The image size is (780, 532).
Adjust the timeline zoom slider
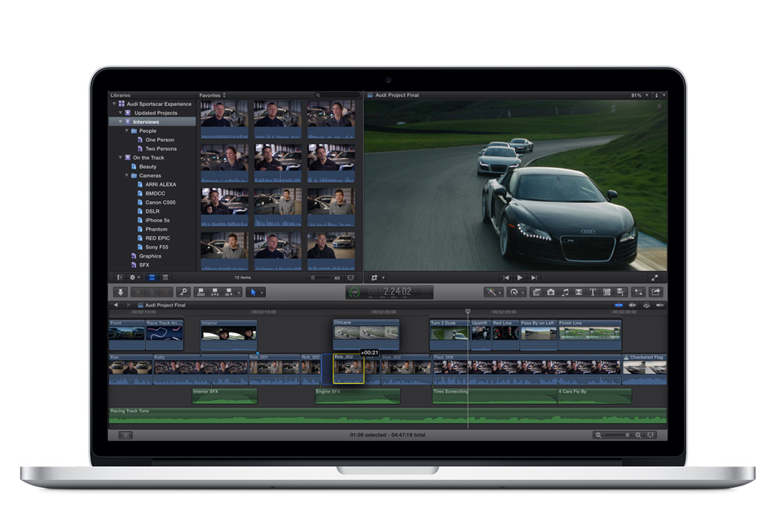617,435
